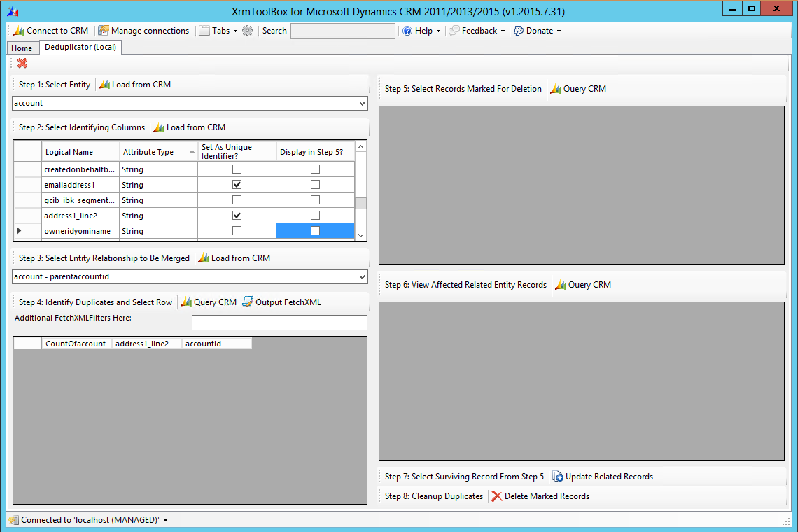Screen dimensions: 798x532
Task: Enable Display in Step 5 for owneridyominame
Action: point(315,230)
